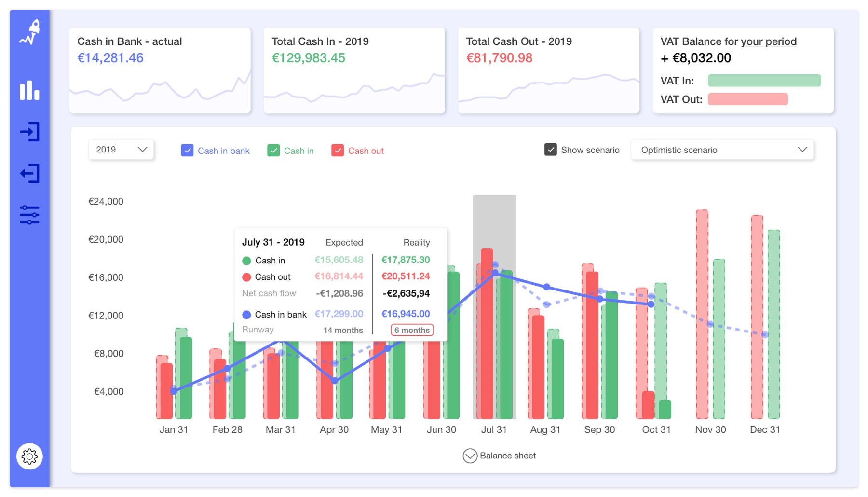Select the cash-in sidebar icon
868x497 pixels.
pos(29,132)
